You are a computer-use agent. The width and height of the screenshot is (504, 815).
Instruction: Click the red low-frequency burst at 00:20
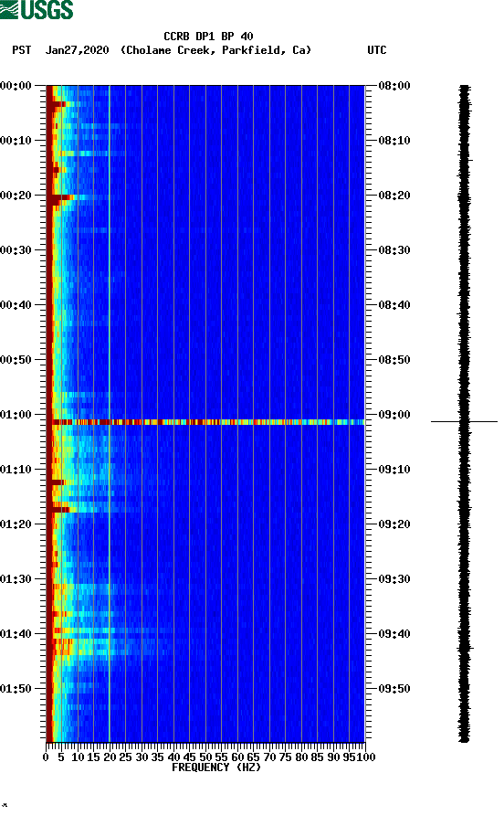61,197
